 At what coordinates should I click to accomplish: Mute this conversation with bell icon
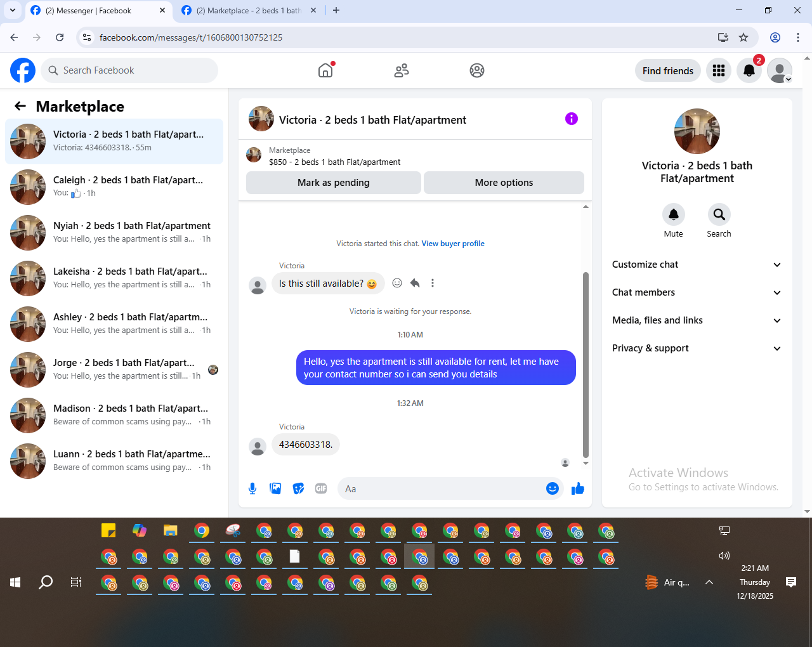(x=674, y=214)
